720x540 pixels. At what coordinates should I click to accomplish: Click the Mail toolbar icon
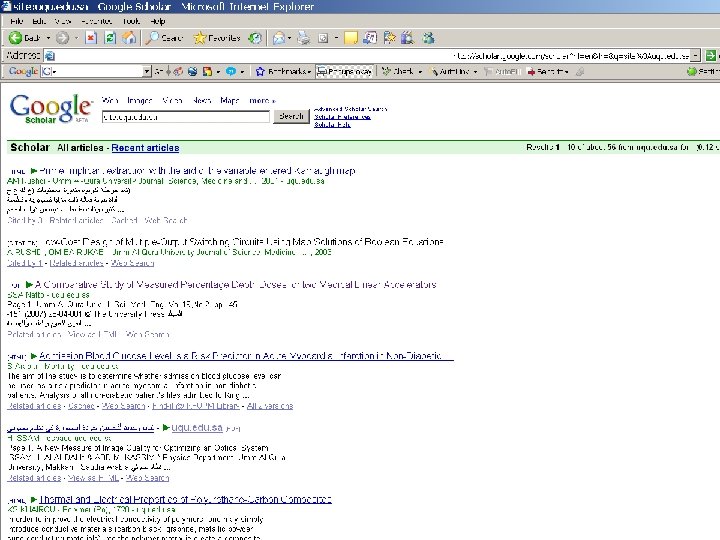(x=279, y=38)
